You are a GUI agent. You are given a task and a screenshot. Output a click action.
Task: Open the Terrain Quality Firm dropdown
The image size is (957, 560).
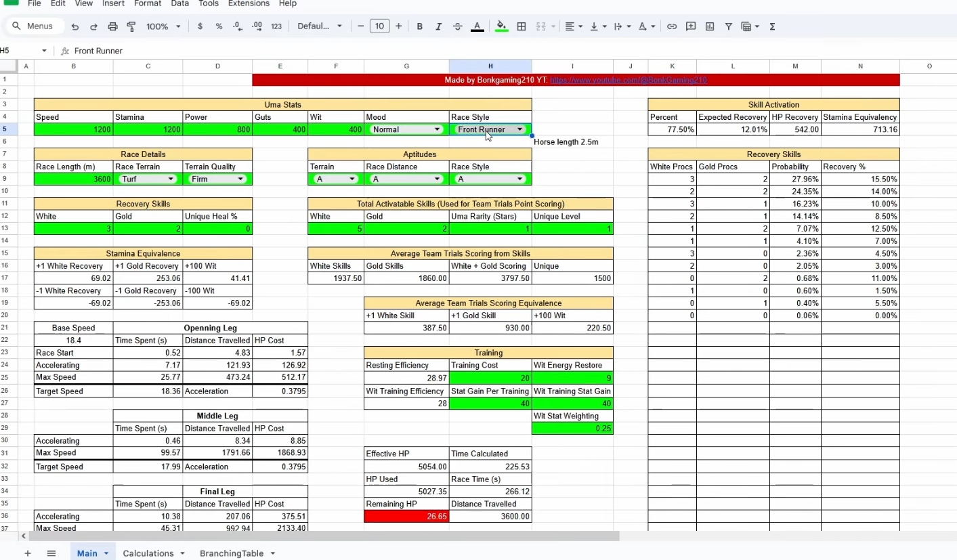217,179
